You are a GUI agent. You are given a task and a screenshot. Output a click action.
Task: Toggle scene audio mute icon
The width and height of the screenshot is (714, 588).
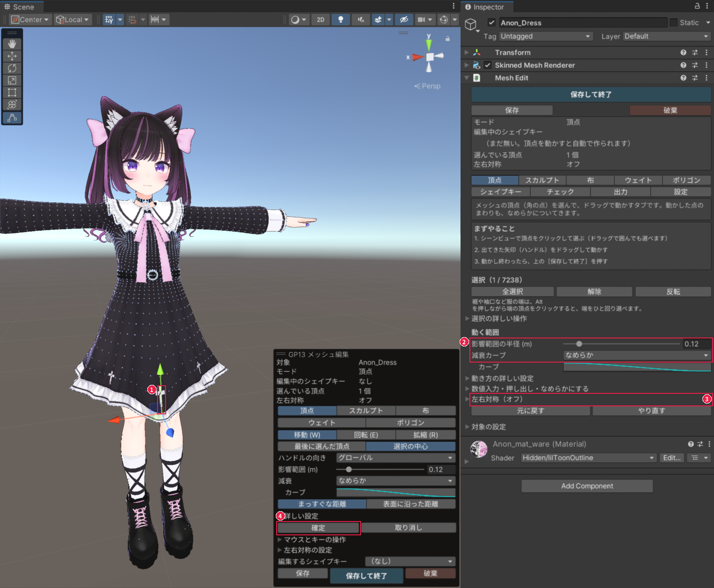(361, 20)
